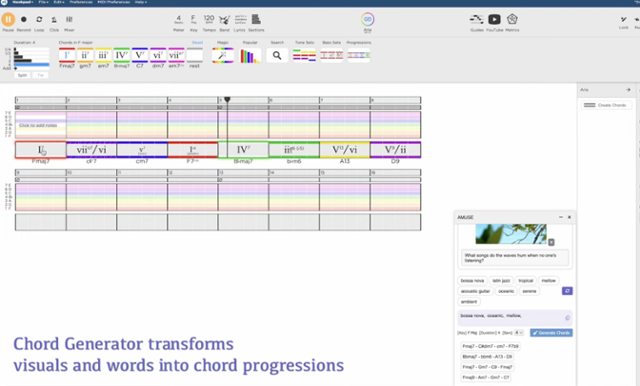Select the cm7 chord in measure 3
This screenshot has height=386, width=640.
[142, 150]
